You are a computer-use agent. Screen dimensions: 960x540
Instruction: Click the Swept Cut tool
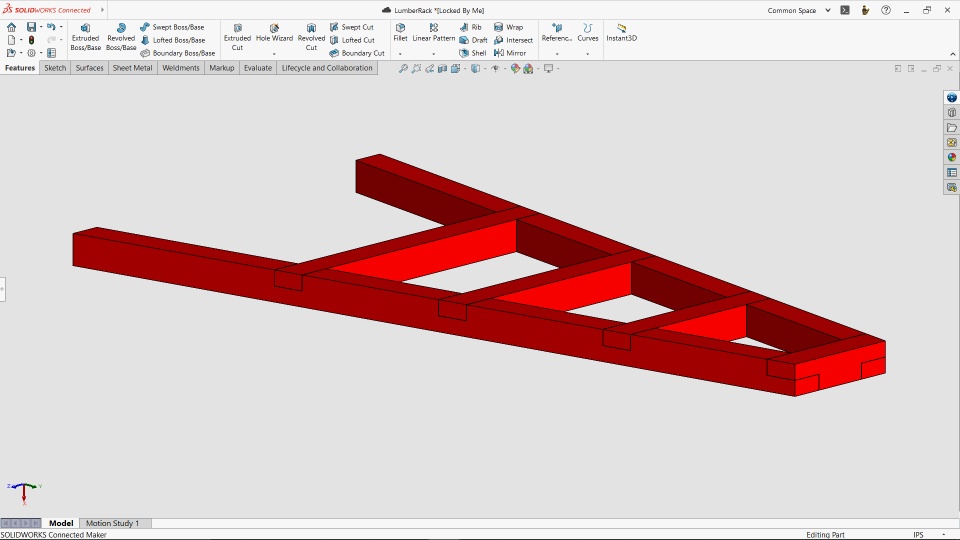(x=351, y=27)
